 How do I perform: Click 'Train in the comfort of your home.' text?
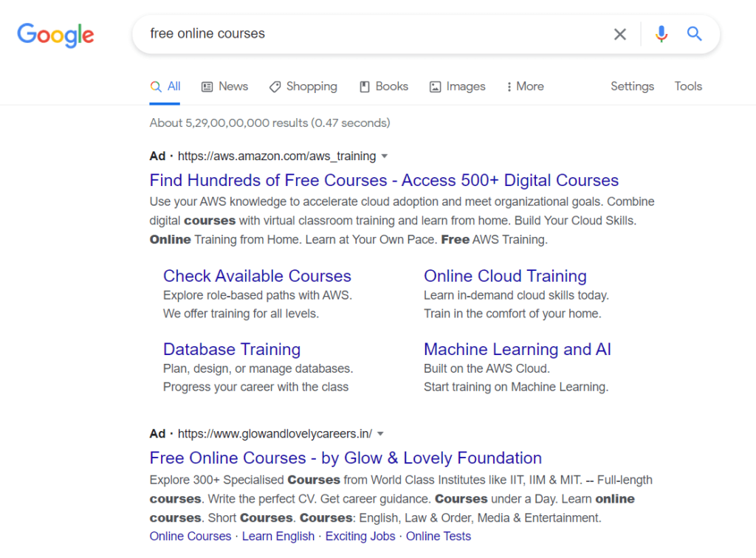[512, 314]
